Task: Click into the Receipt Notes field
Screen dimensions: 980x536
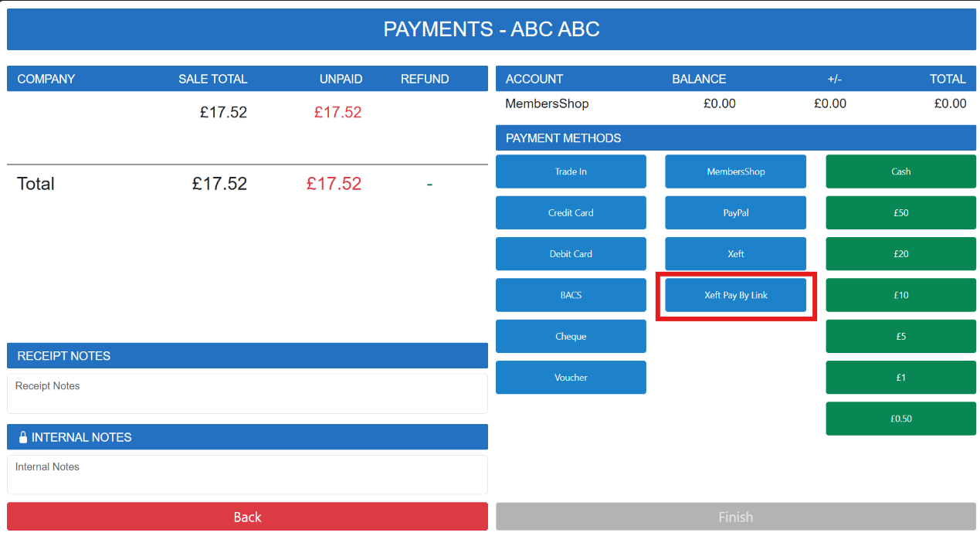Action: (247, 394)
